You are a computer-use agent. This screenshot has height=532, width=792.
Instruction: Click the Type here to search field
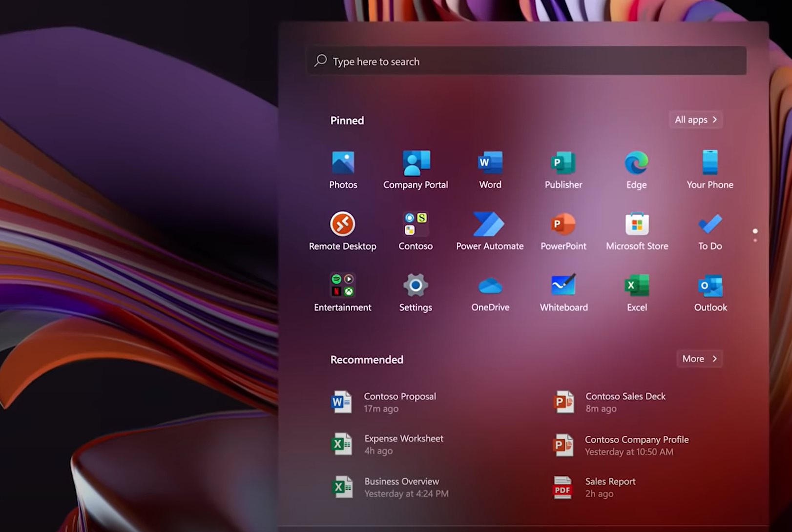point(526,61)
